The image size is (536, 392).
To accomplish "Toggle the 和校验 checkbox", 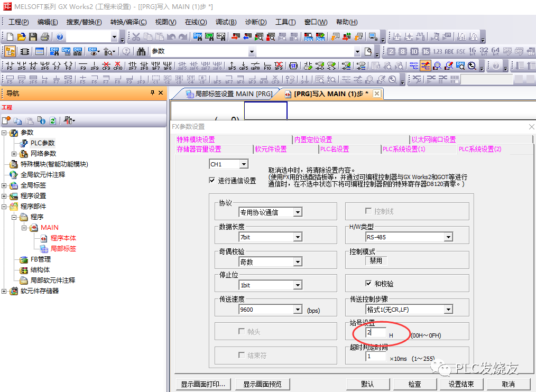I will pyautogui.click(x=369, y=284).
